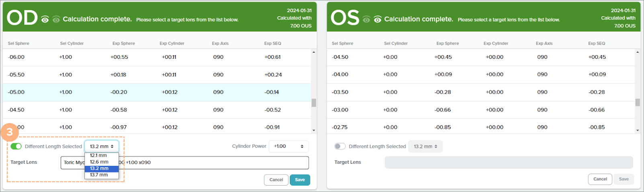Click the bright eye icon beside OD
Screen dimensions: 644x192
(45, 19)
